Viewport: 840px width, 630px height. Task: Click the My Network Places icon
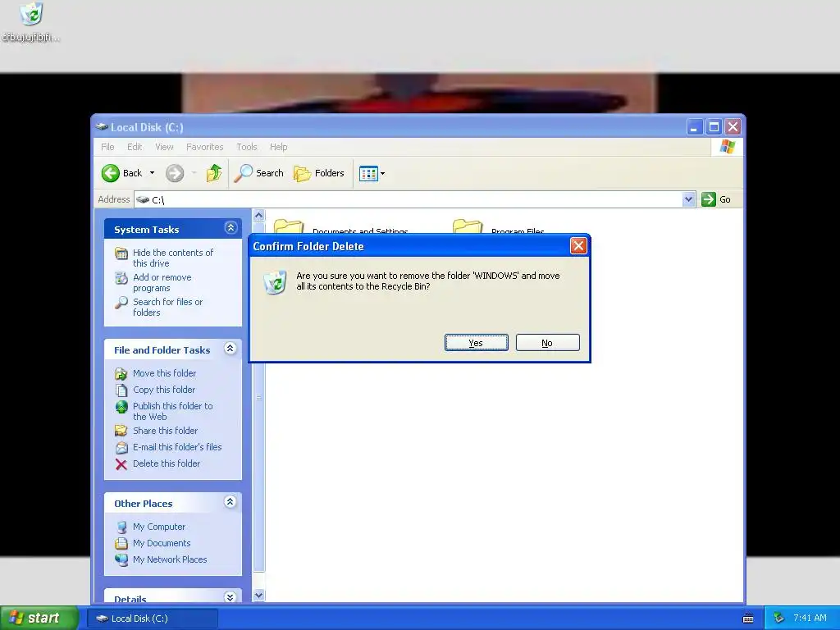121,560
